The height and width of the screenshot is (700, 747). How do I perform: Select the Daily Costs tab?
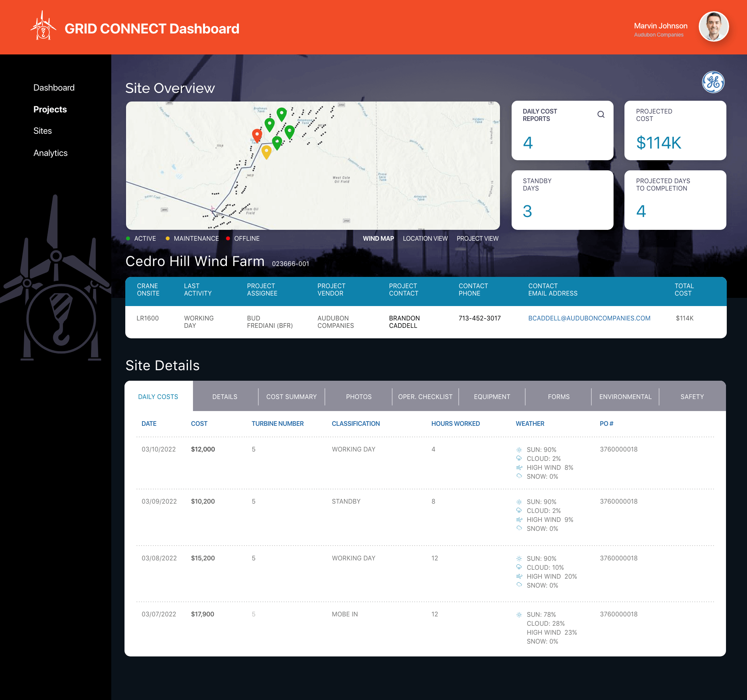pos(158,396)
